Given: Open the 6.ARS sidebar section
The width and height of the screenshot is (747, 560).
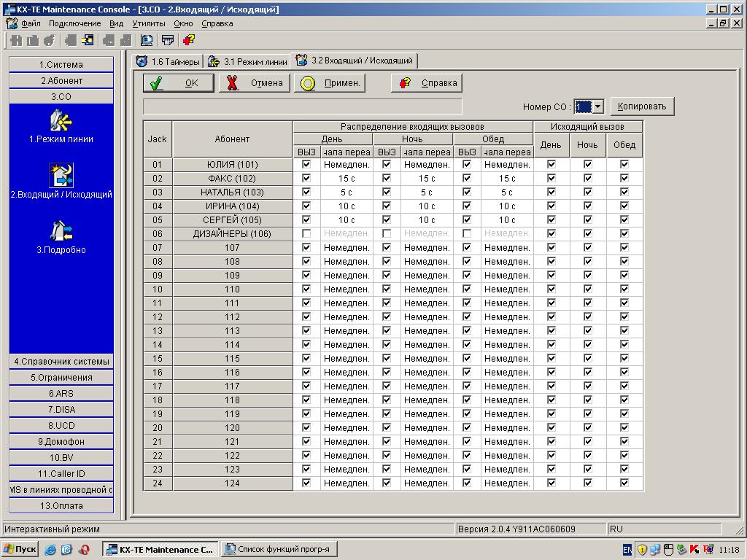Looking at the screenshot, I should coord(61,393).
